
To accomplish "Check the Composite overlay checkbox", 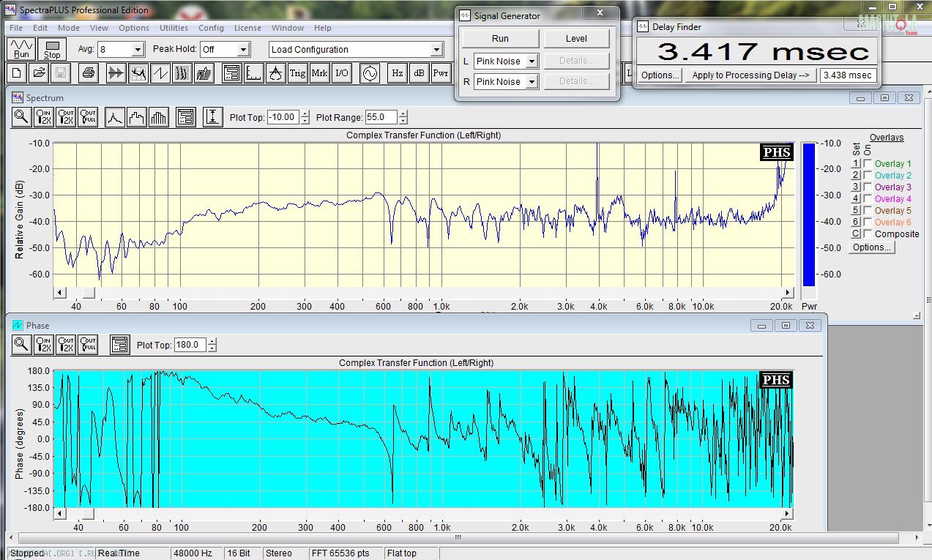I will [x=868, y=234].
